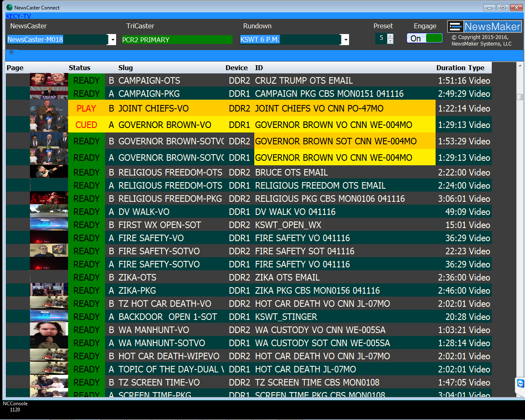The width and height of the screenshot is (525, 420).
Task: Click the KSWT 6 P.M. rundown field
Action: (290, 39)
